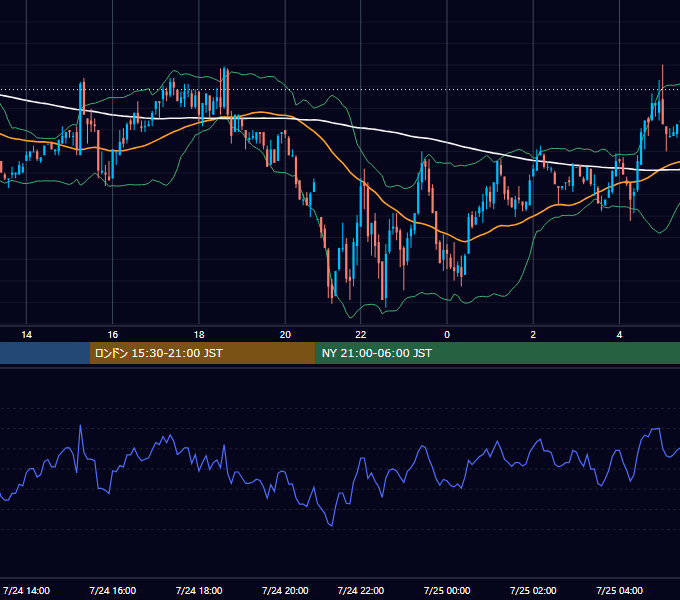Click hour label 22 on price chart axis
Screen dimensions: 680x600
click(361, 335)
